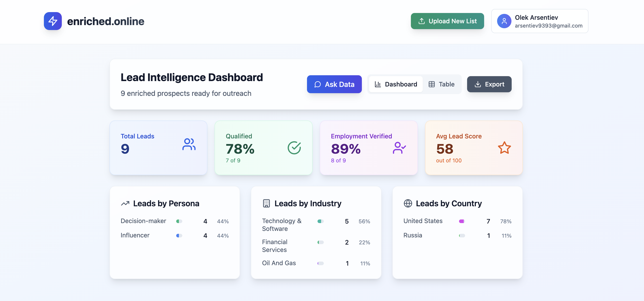Switch to the Table view tab
The height and width of the screenshot is (301, 644).
coord(442,84)
